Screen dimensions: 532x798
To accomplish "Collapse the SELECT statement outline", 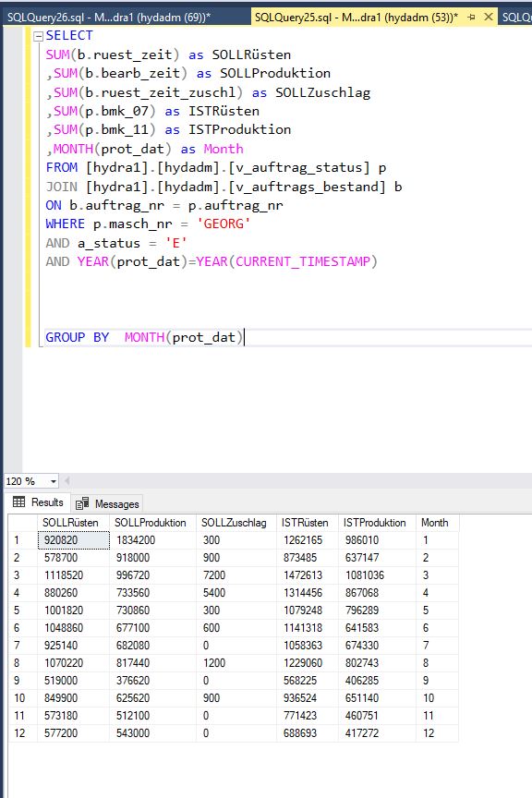I will tap(38, 36).
